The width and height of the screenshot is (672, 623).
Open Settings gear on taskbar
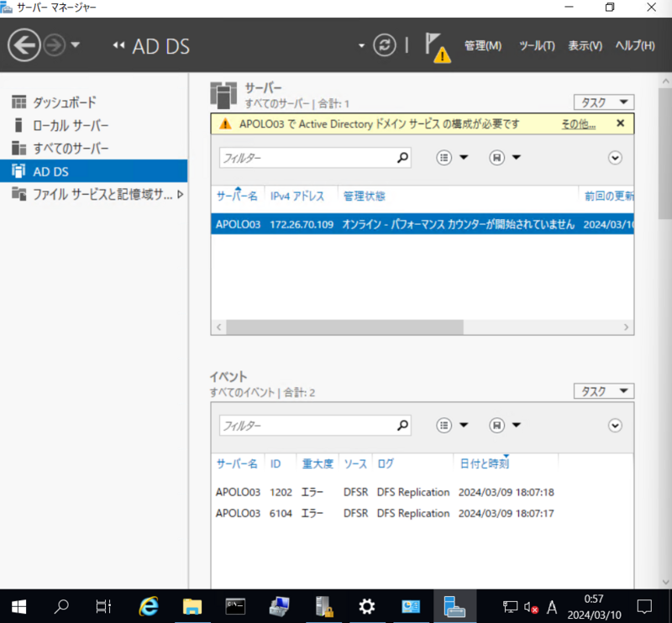[x=367, y=606]
